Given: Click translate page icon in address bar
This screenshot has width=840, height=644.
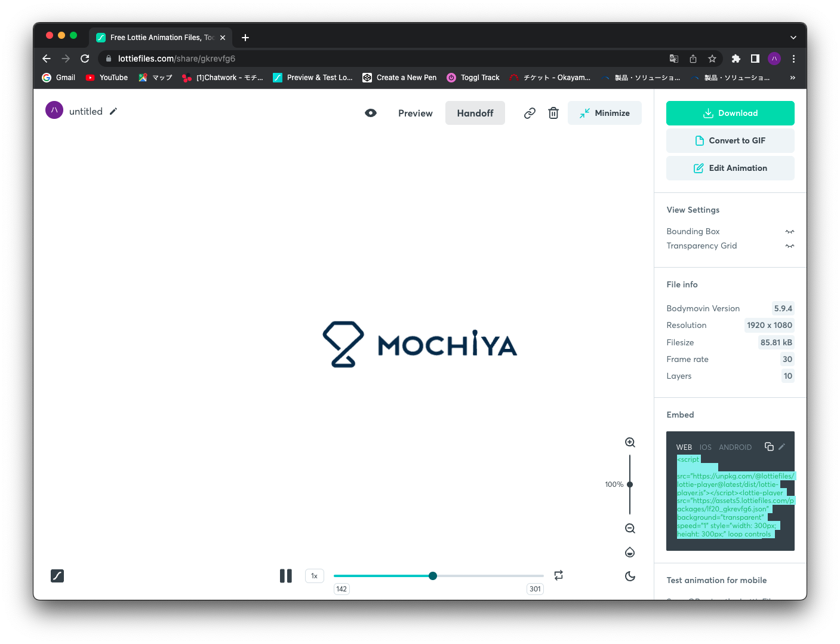Looking at the screenshot, I should (674, 59).
